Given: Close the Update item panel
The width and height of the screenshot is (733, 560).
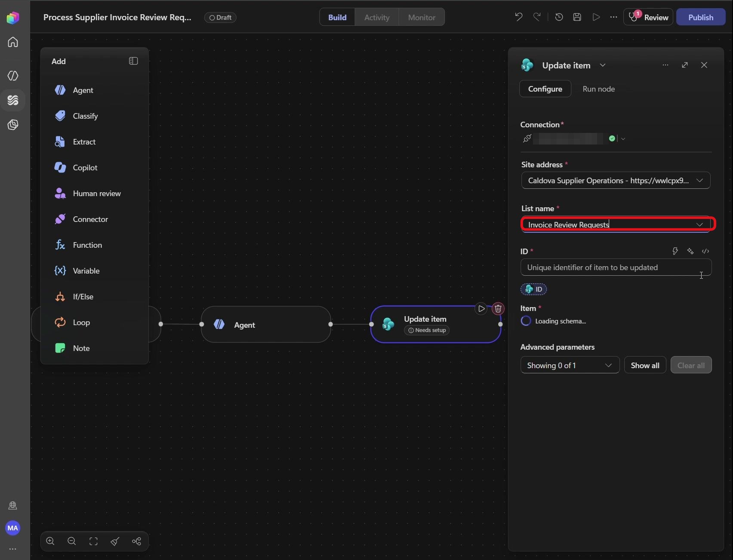Looking at the screenshot, I should (x=704, y=65).
